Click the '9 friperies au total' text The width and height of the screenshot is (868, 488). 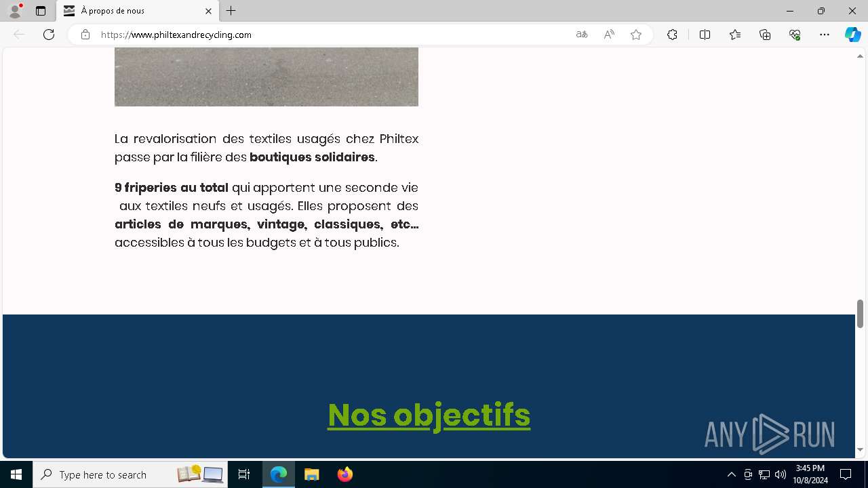tap(172, 188)
